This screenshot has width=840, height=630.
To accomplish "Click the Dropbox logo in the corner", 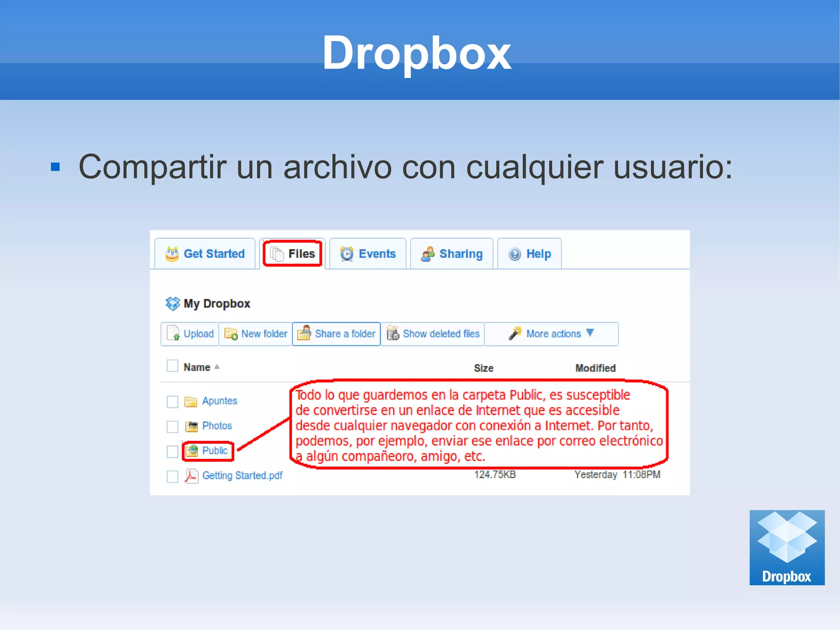I will (787, 548).
